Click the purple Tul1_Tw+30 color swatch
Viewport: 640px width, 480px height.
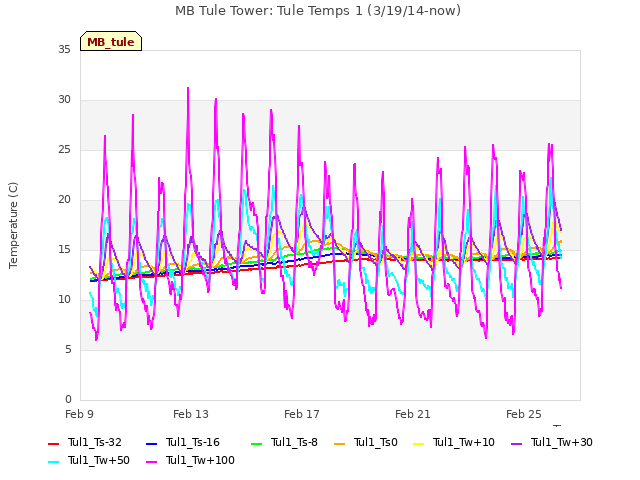517,444
